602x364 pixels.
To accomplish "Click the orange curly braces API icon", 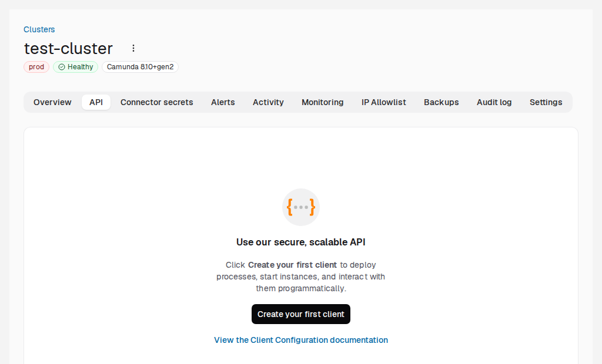I will 301,207.
